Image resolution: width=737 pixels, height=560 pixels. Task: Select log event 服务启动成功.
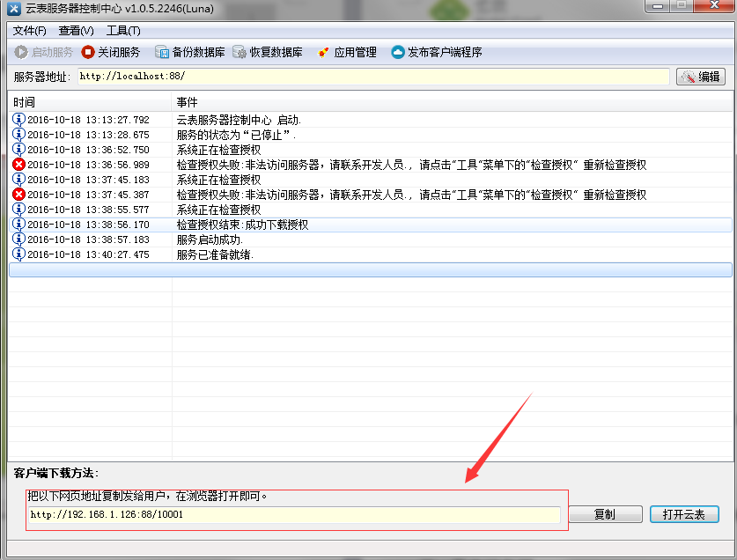tap(210, 239)
